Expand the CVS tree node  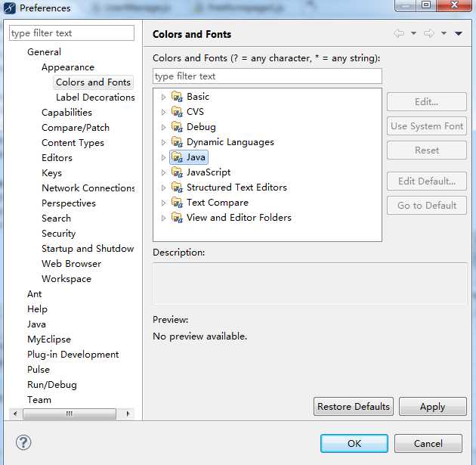coord(164,112)
